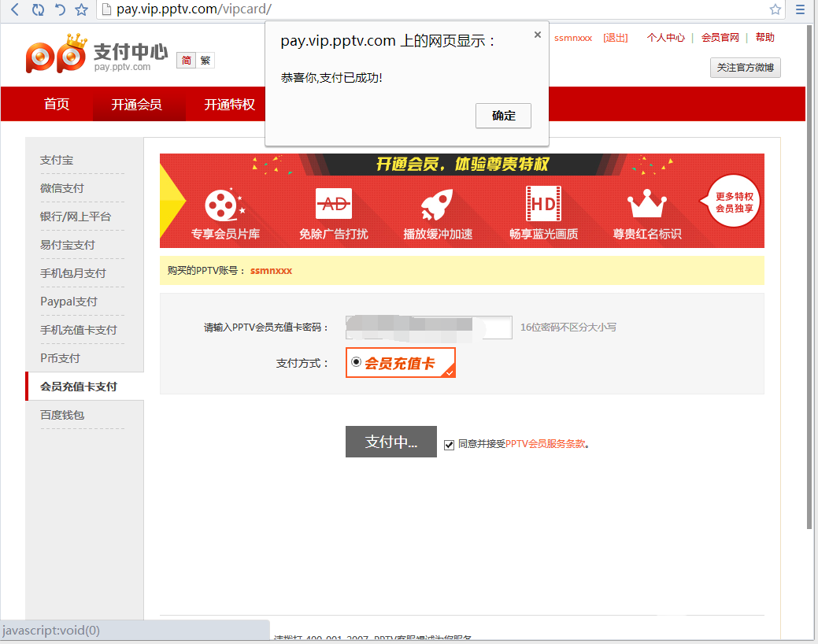
Task: Click the 关注官方微博 button
Action: click(745, 68)
